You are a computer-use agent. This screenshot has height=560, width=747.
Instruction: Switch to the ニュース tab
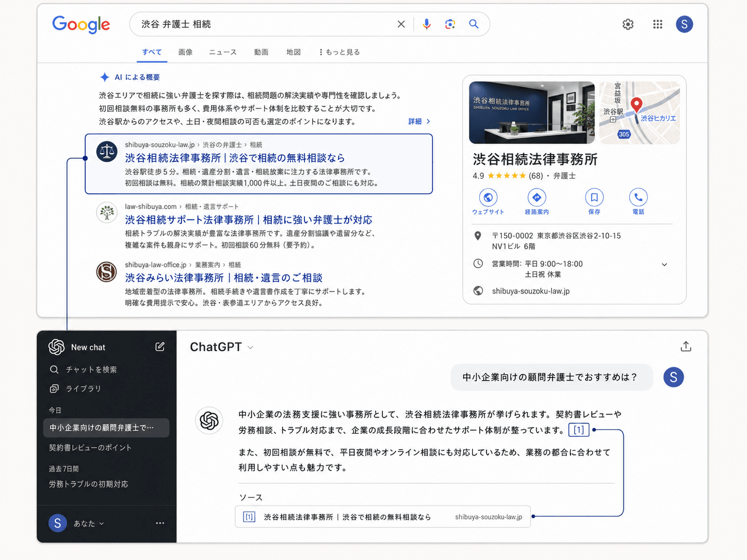click(x=223, y=52)
